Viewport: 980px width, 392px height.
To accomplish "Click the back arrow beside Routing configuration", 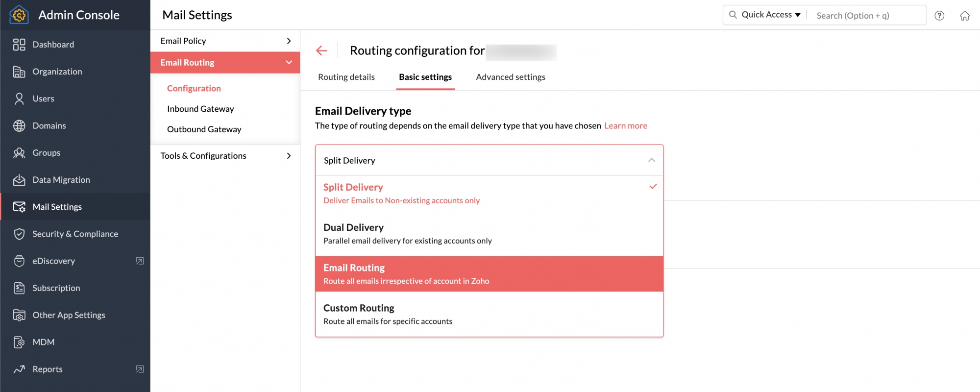I will (321, 50).
